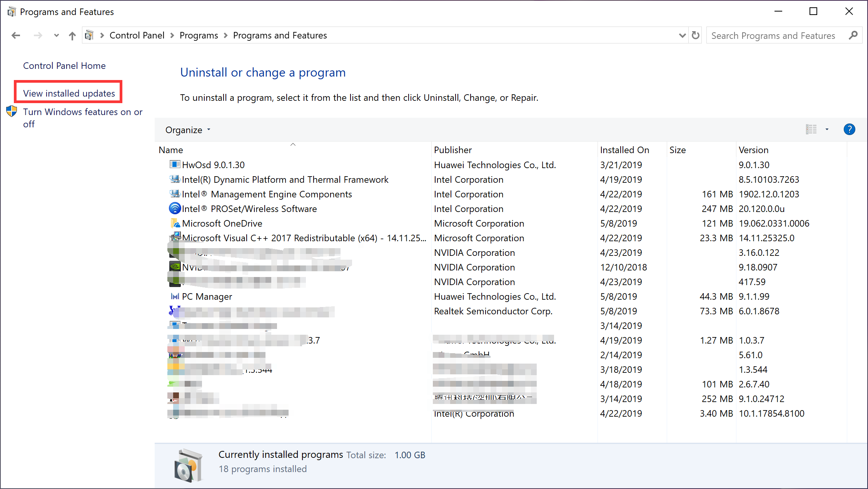This screenshot has height=489, width=868.
Task: Click the Up one level arrow
Action: tap(72, 36)
